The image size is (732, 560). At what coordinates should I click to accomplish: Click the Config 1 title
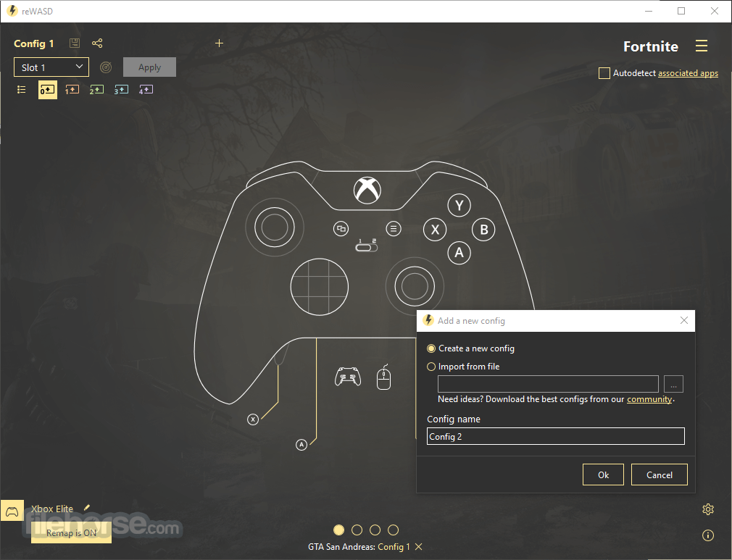pyautogui.click(x=33, y=43)
